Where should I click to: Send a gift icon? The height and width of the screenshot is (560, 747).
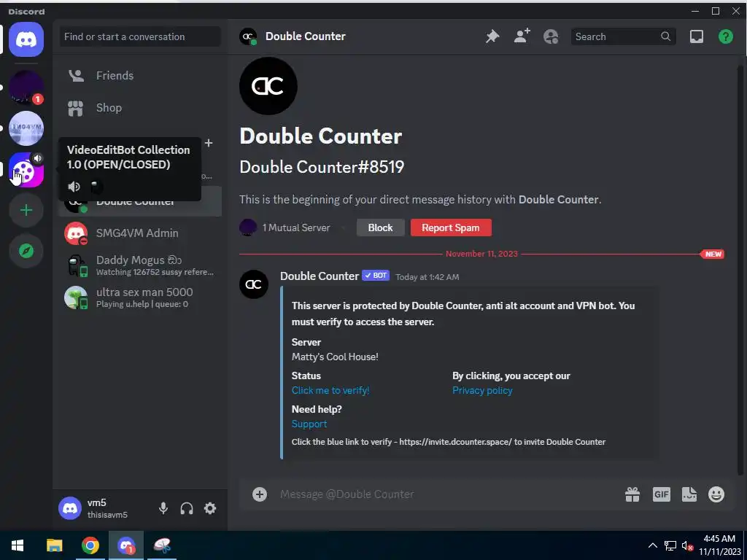tap(632, 494)
